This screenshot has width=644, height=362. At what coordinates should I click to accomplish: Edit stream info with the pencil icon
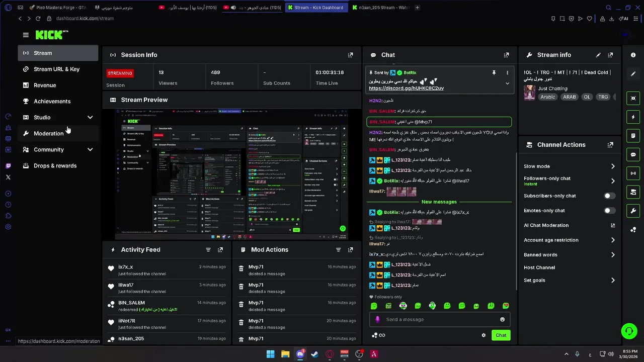[x=598, y=55]
